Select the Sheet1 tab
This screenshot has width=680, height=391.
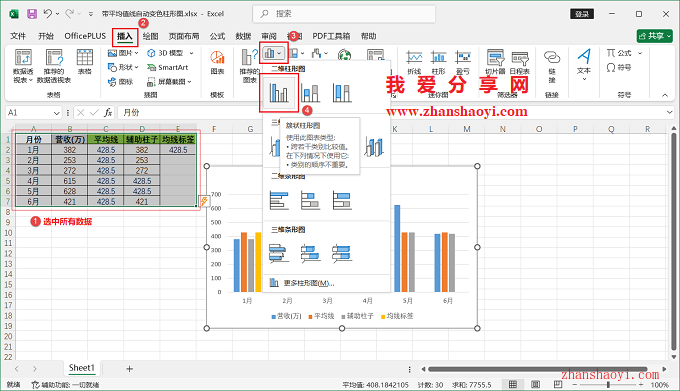coord(82,368)
